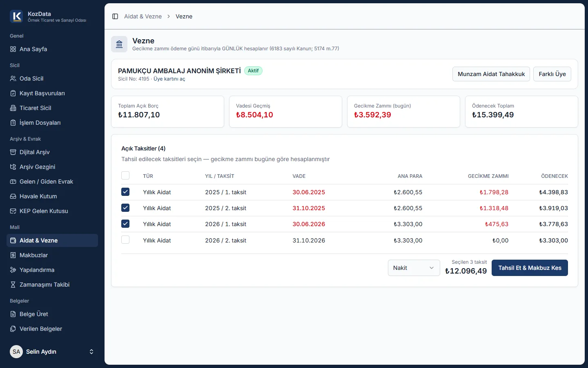Toggle the sidebar panel icon
Viewport: 588px width, 368px height.
(x=115, y=16)
